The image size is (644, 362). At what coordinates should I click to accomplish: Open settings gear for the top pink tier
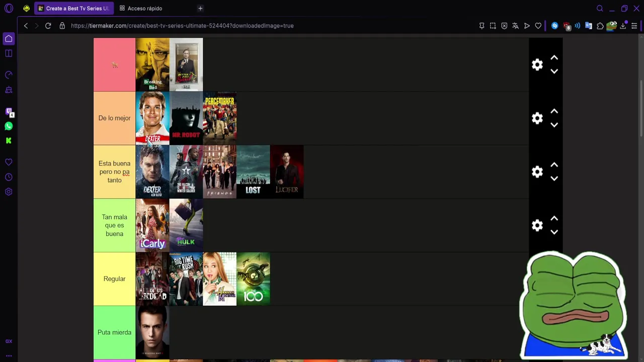pos(537,64)
